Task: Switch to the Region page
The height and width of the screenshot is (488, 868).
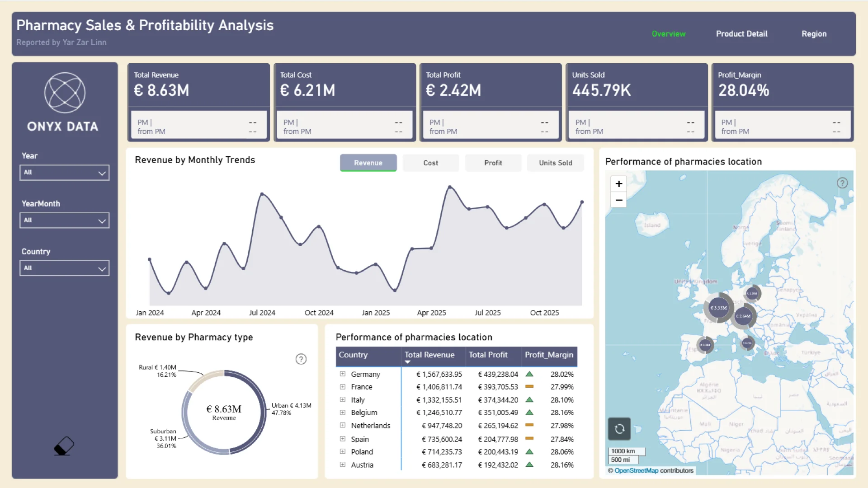Action: click(814, 34)
